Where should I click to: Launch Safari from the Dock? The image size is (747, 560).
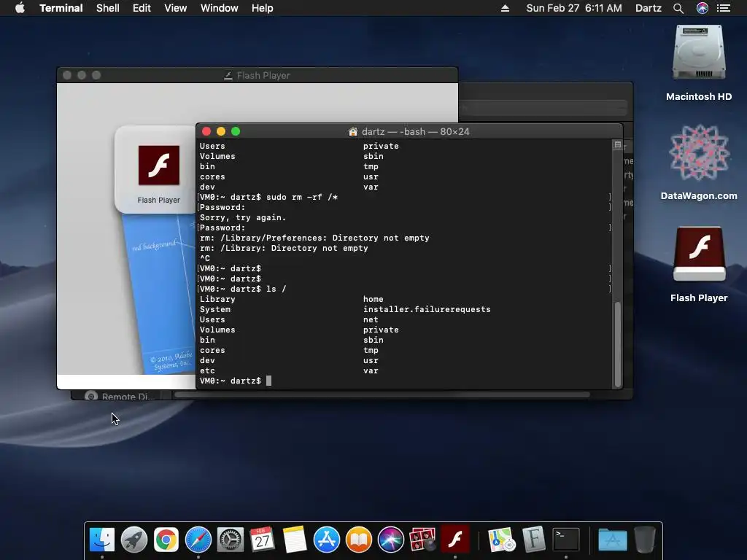click(x=198, y=540)
